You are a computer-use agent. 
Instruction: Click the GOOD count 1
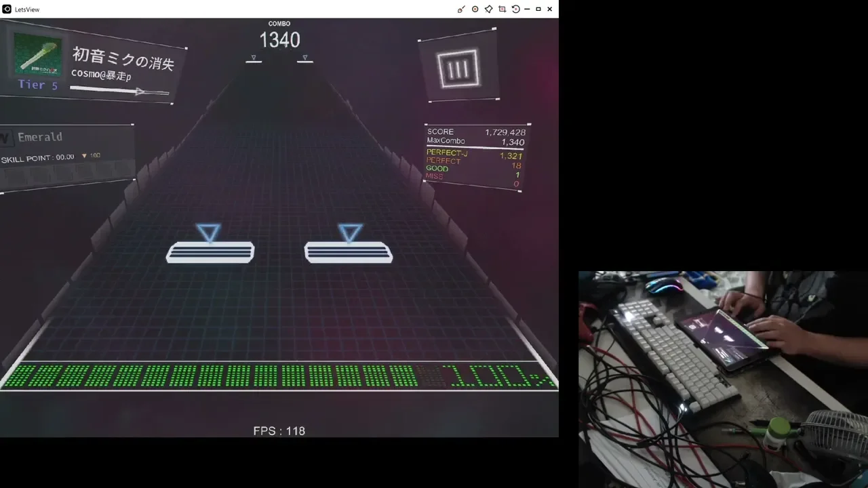point(517,175)
